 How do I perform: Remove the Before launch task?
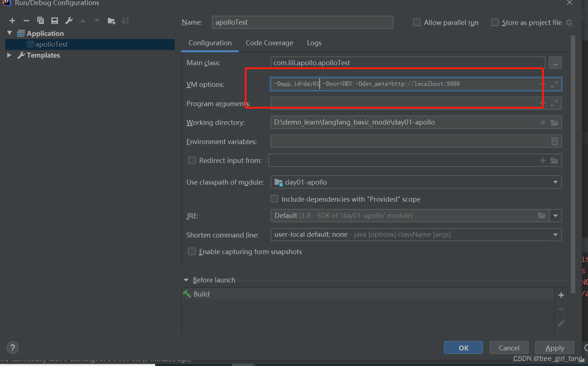click(561, 309)
